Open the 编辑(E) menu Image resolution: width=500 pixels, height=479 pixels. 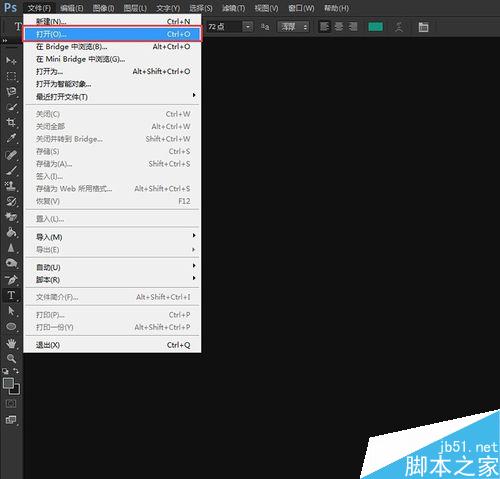[72, 8]
